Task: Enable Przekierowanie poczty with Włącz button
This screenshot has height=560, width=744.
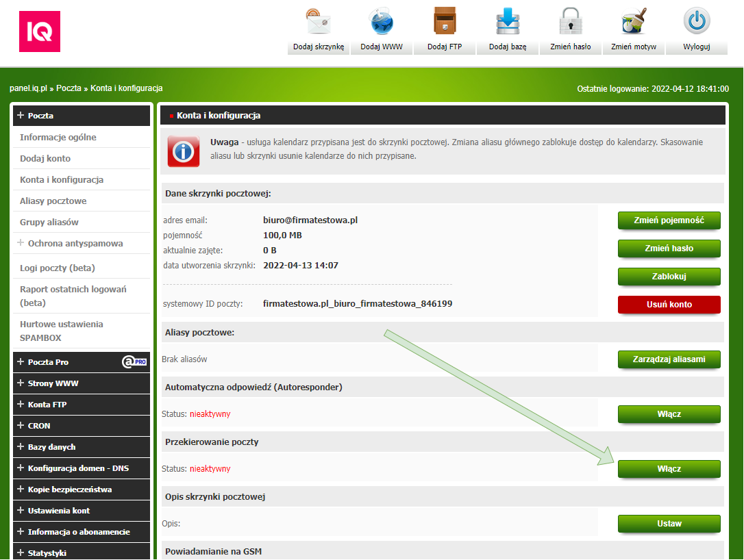Action: (669, 469)
